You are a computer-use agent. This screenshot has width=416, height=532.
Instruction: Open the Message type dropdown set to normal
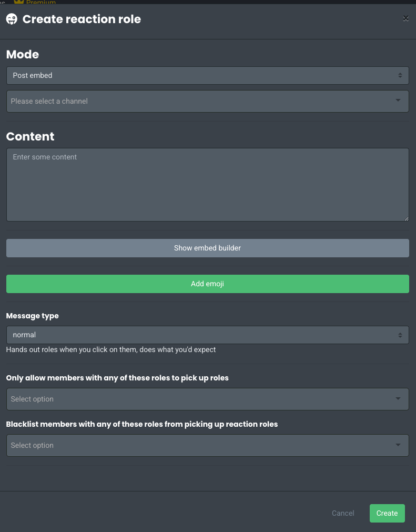point(200,335)
